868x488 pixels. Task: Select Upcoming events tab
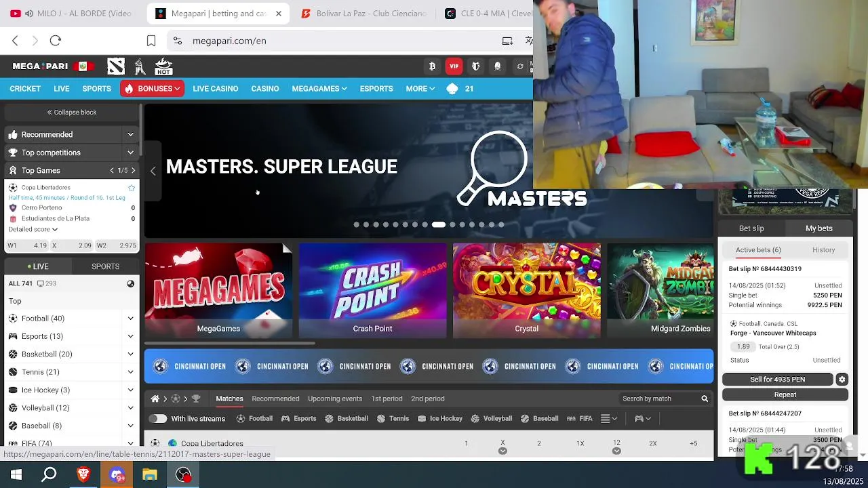pos(335,399)
